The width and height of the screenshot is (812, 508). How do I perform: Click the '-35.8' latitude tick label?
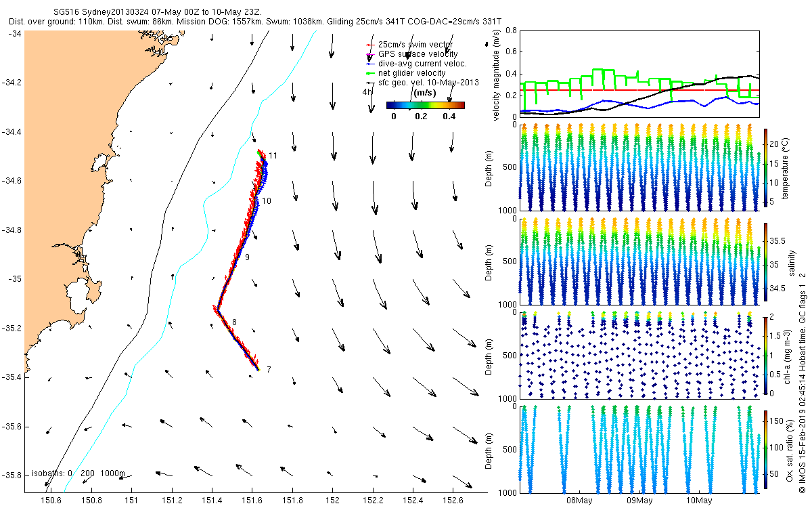click(x=12, y=475)
